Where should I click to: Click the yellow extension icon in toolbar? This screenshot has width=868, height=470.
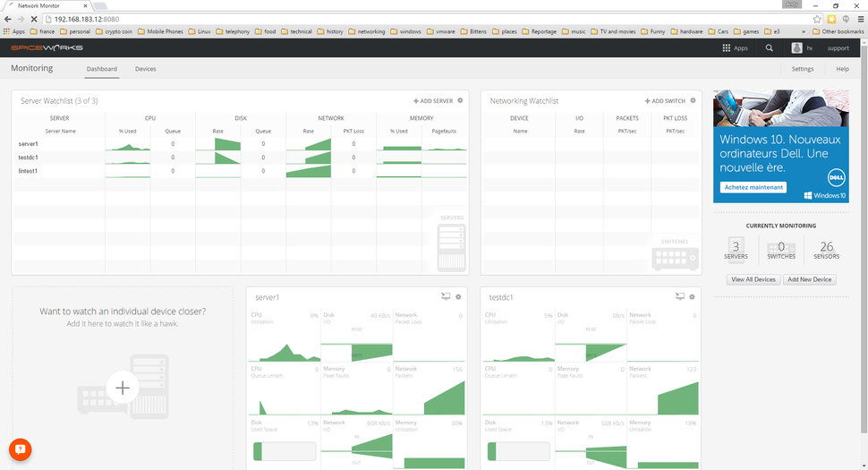[x=831, y=19]
